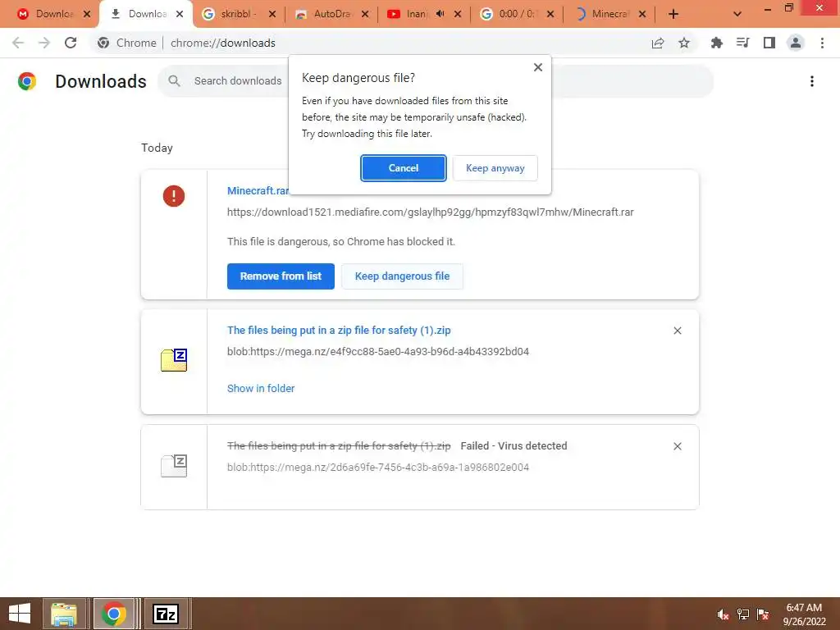
Task: Open the Downloads page more actions menu
Action: pyautogui.click(x=812, y=81)
